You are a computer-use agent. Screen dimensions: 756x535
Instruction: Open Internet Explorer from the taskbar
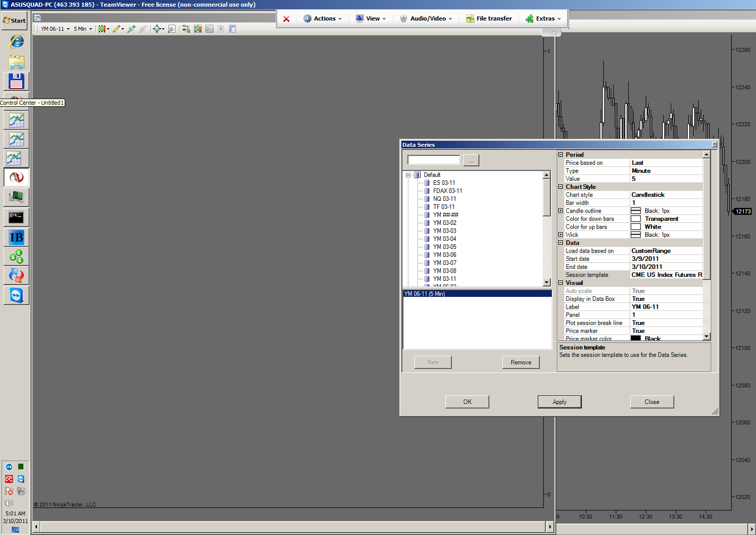[x=16, y=41]
